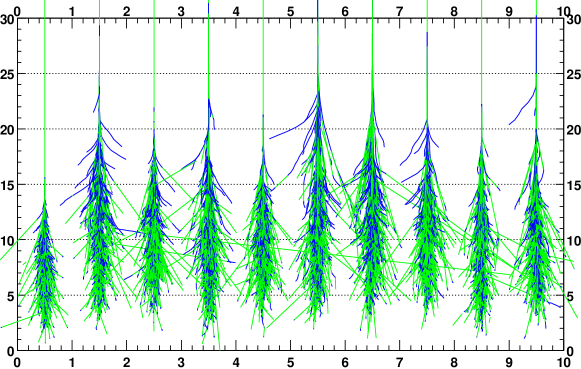The image size is (581, 369).
Task: Click bottom axis label 3
Action: point(181,362)
